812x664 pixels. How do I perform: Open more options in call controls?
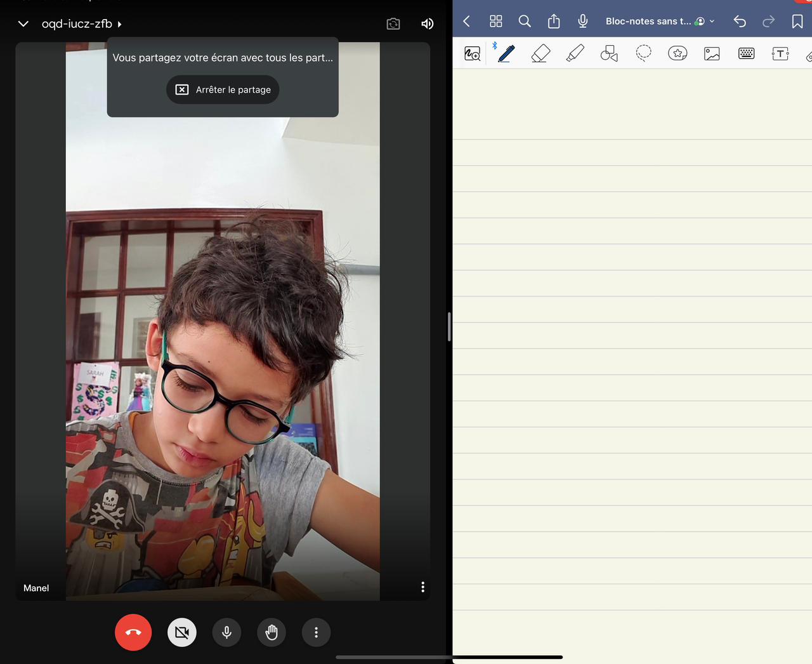click(316, 632)
